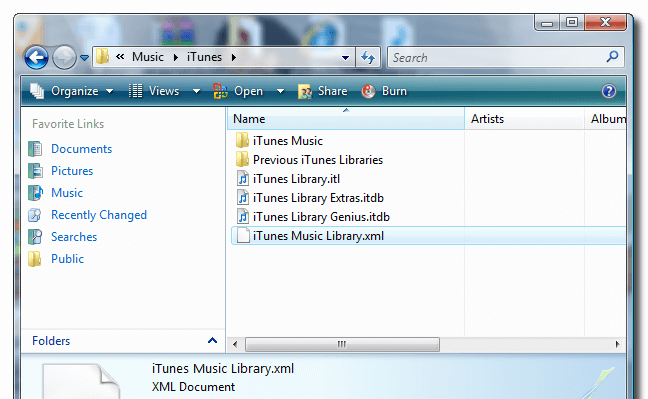Navigate to Music in address bar
Viewport: 648px width, 399px height.
(x=148, y=57)
